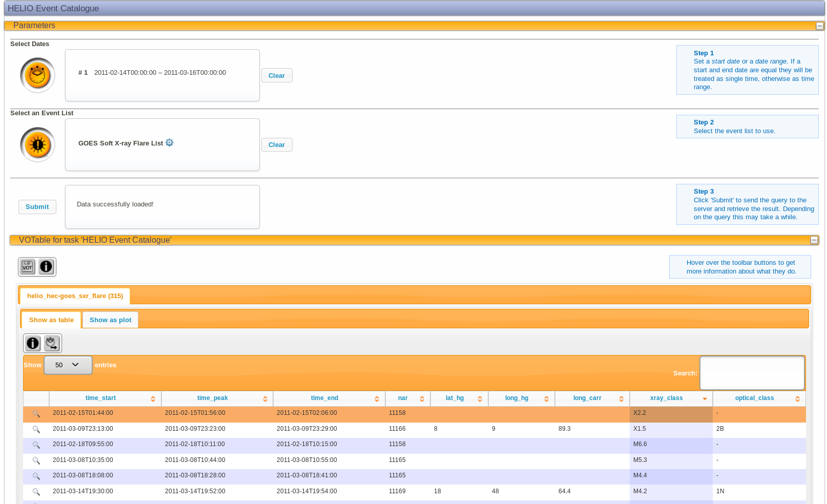Sort table by xray_class column
Screen dimensions: 827x504
671,398
